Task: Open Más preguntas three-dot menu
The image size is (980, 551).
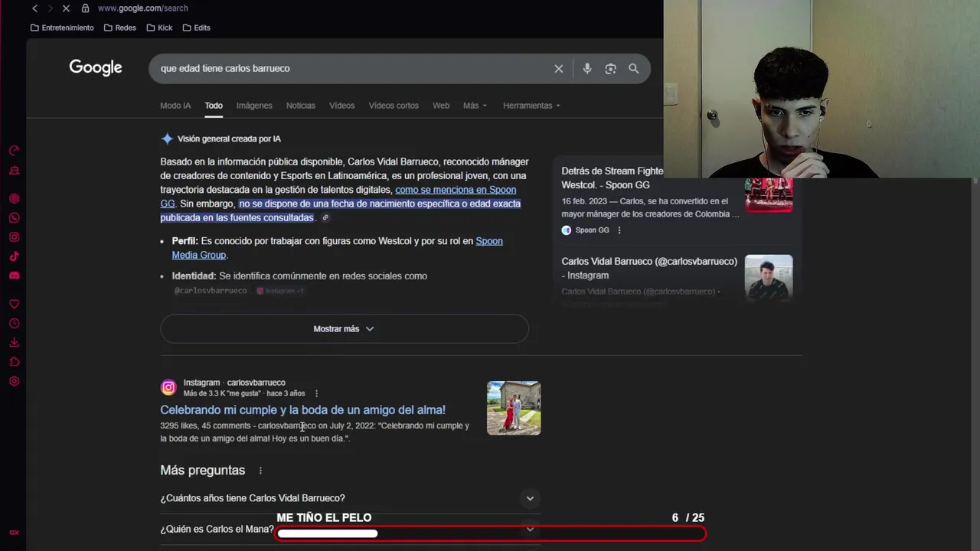Action: click(x=260, y=471)
